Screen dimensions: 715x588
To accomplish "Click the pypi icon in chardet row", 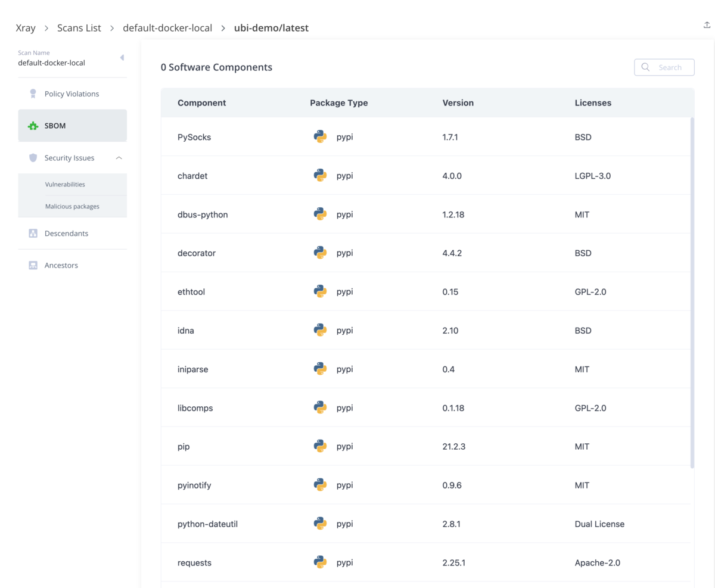I will [321, 176].
